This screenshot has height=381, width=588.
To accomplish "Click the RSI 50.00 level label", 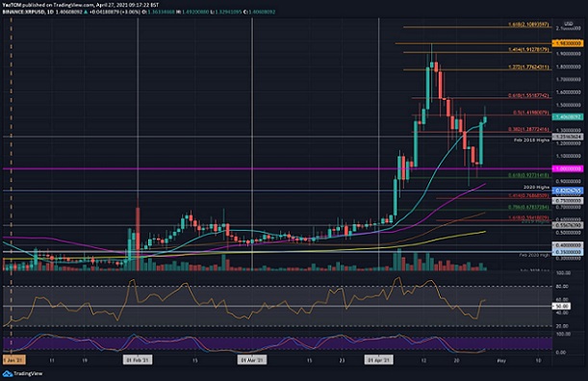I will pyautogui.click(x=561, y=306).
